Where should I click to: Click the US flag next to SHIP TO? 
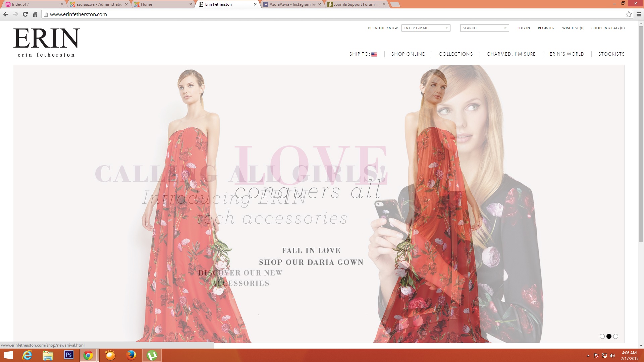click(374, 54)
